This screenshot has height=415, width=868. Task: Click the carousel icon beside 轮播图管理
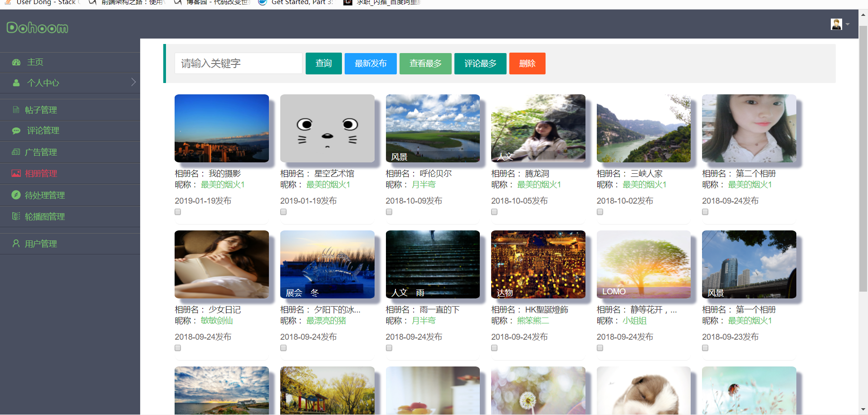(16, 216)
